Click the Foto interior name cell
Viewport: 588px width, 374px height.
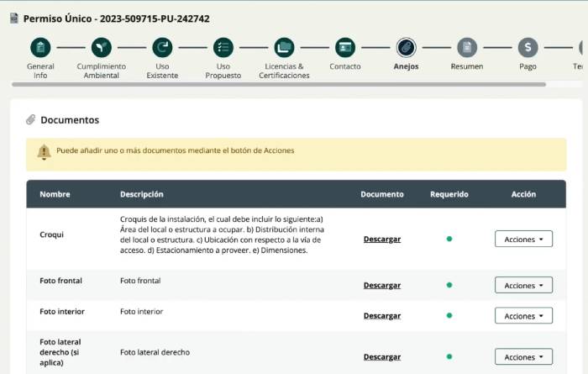click(x=62, y=311)
